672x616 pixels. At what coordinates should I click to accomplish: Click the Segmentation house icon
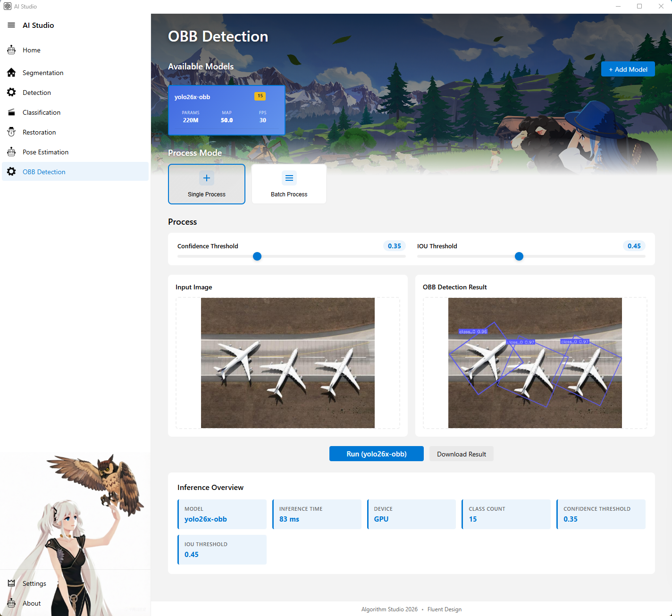point(11,73)
